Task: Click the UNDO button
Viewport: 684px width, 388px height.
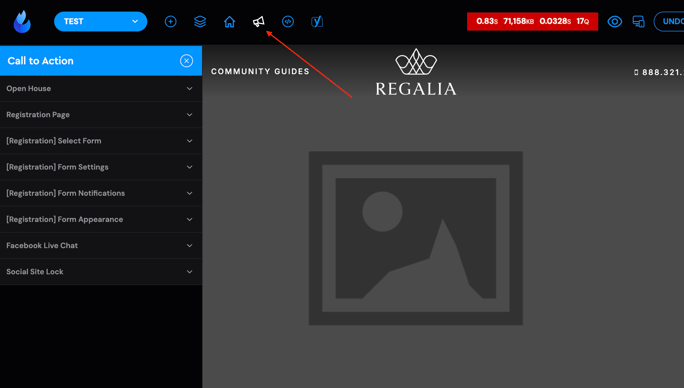Action: tap(669, 21)
